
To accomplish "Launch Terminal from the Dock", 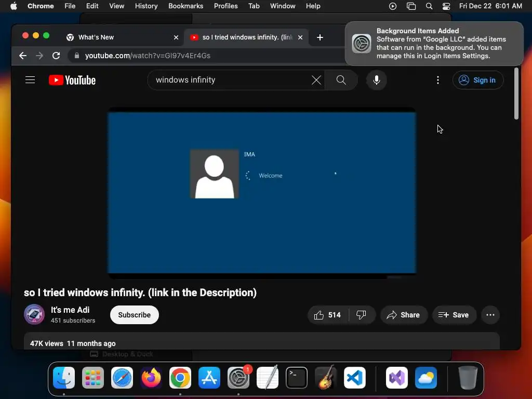I will pos(297,378).
